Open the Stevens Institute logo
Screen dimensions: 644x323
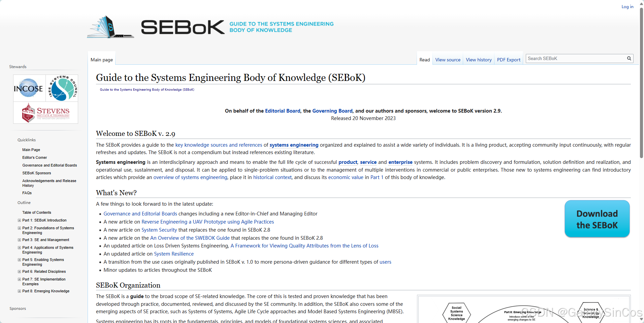[x=45, y=113]
